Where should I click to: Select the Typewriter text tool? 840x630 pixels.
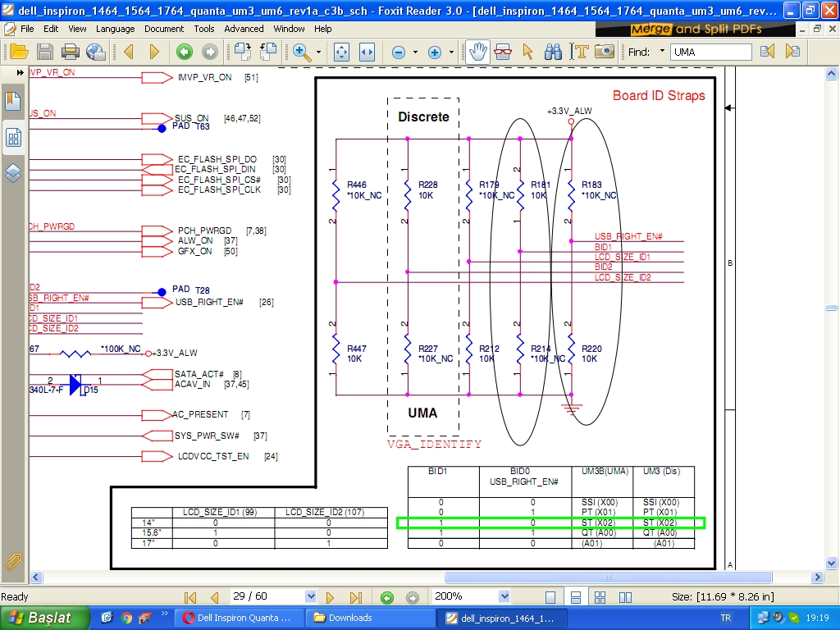tap(580, 52)
